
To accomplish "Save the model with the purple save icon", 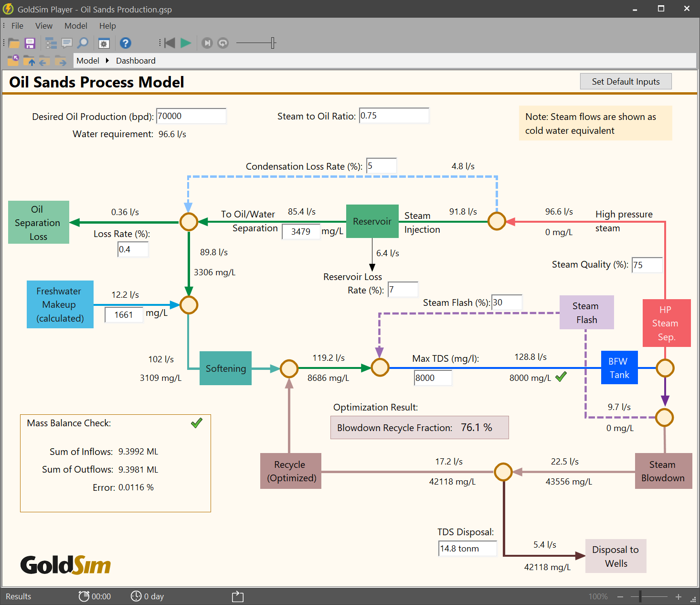I will (x=30, y=43).
